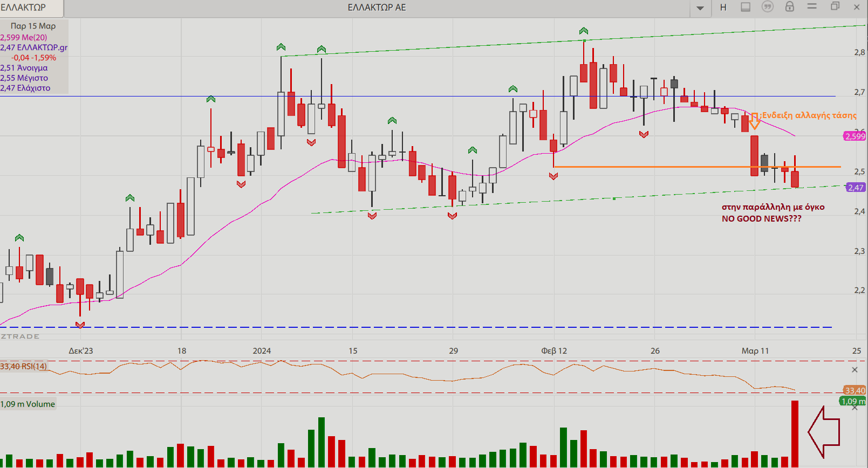Click the Μαρ 11 date axis label
The height and width of the screenshot is (468, 868).
[x=755, y=350]
